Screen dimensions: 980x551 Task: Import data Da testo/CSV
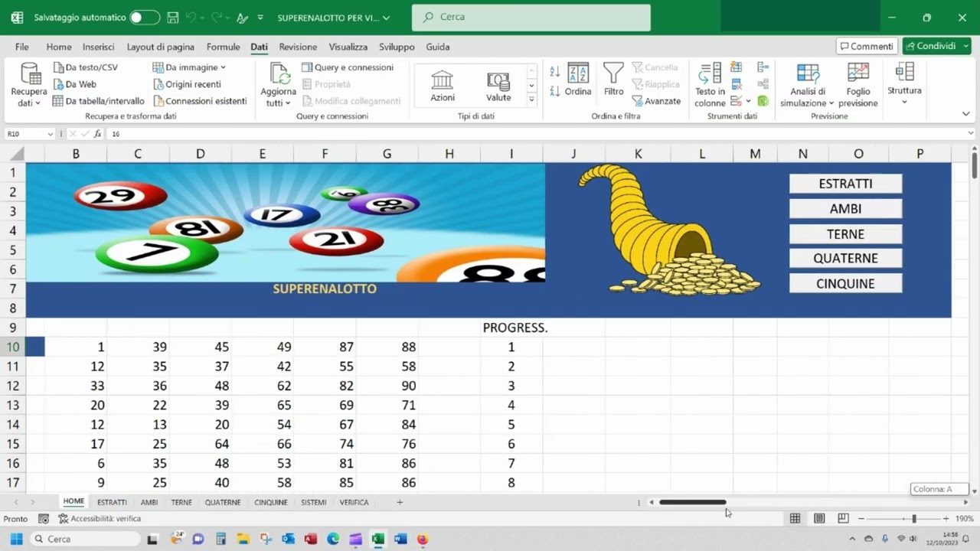click(x=85, y=67)
